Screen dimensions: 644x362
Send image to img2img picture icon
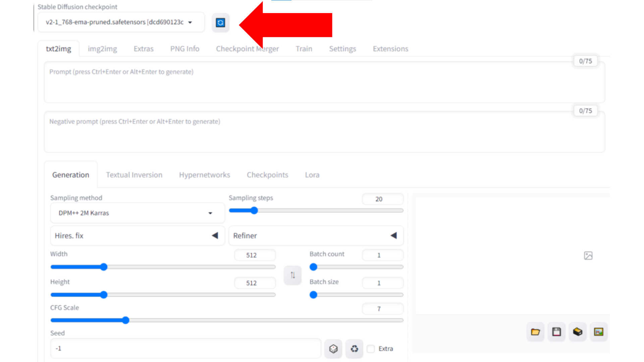[x=599, y=332]
